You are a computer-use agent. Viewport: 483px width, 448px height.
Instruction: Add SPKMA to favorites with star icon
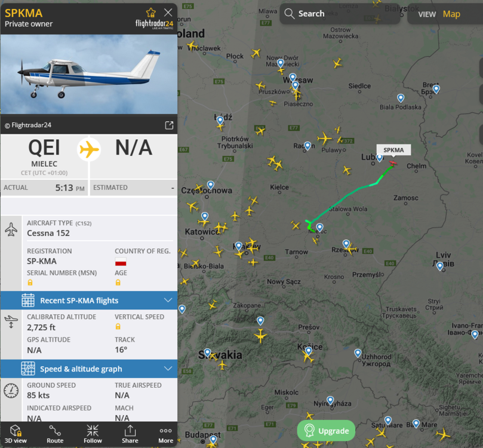tap(151, 13)
